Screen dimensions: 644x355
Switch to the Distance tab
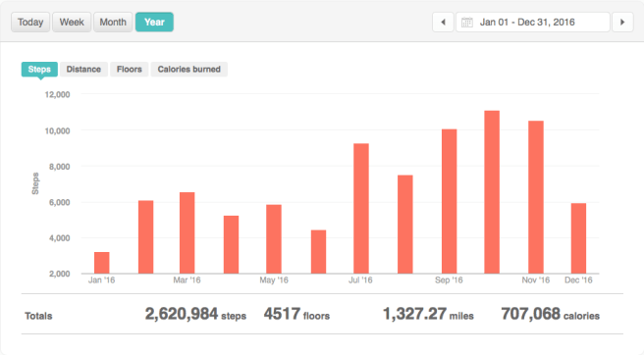coord(83,70)
